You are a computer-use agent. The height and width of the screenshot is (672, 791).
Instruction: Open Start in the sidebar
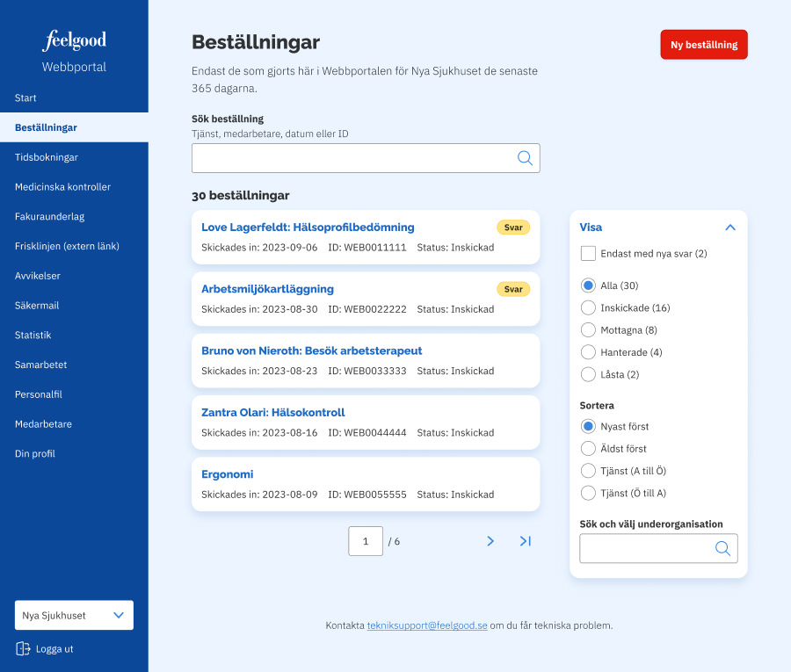(x=74, y=98)
